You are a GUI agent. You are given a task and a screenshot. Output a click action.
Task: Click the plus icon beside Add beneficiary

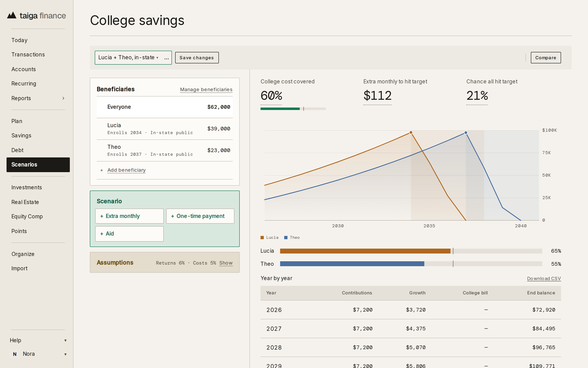[102, 170]
